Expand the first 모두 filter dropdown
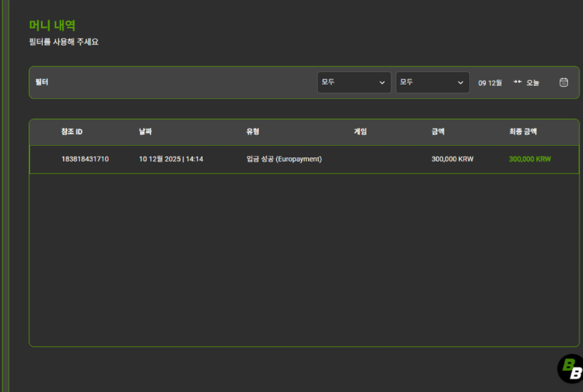Screen dimensions: 583x392 click(353, 82)
